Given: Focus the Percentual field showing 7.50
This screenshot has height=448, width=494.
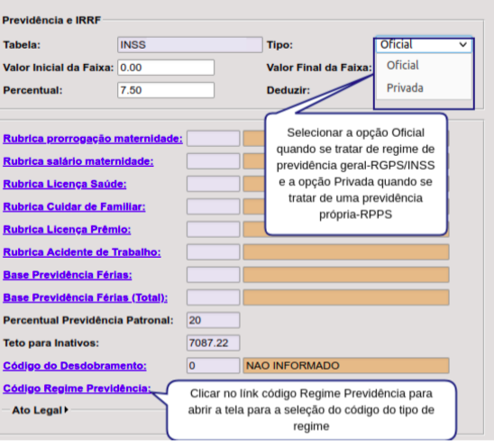Looking at the screenshot, I should click(166, 90).
